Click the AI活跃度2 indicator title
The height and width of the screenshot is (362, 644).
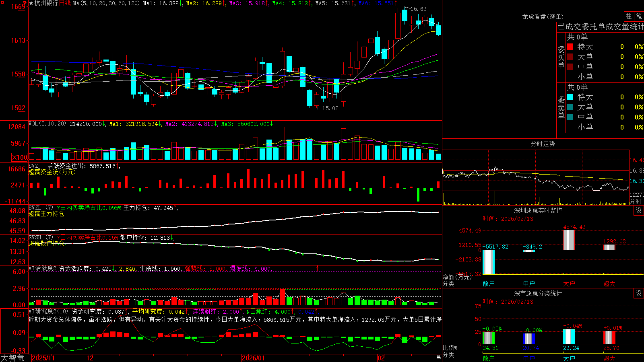[43, 269]
